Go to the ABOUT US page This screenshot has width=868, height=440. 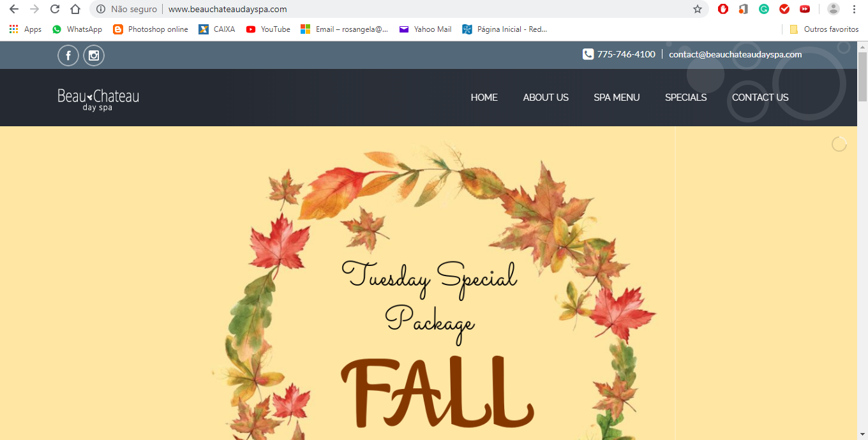pos(546,98)
